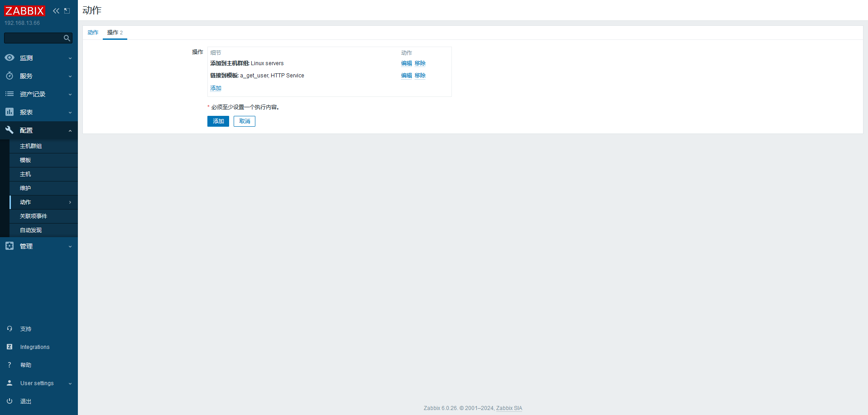Click the Zabbix logo

[x=24, y=11]
